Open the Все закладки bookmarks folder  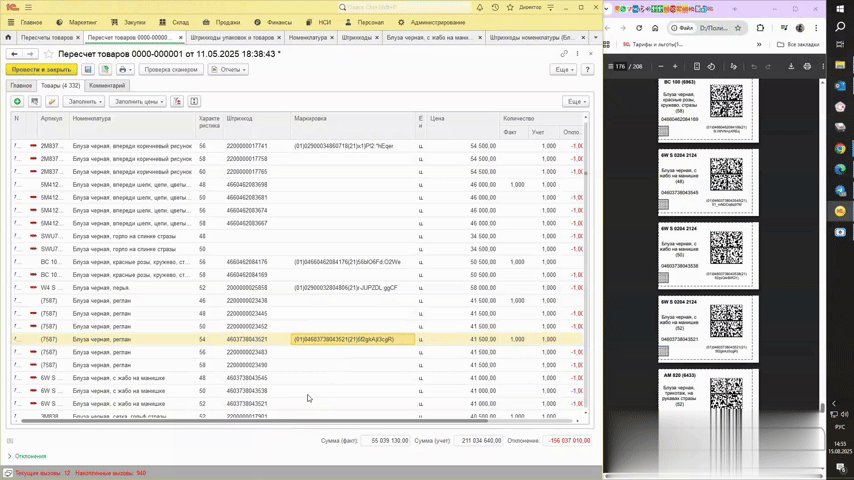coord(798,45)
